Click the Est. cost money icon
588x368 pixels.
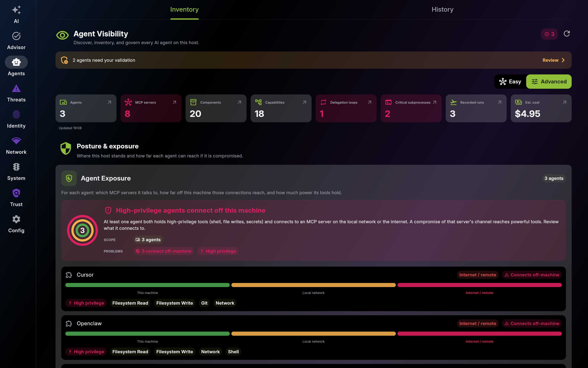click(519, 102)
